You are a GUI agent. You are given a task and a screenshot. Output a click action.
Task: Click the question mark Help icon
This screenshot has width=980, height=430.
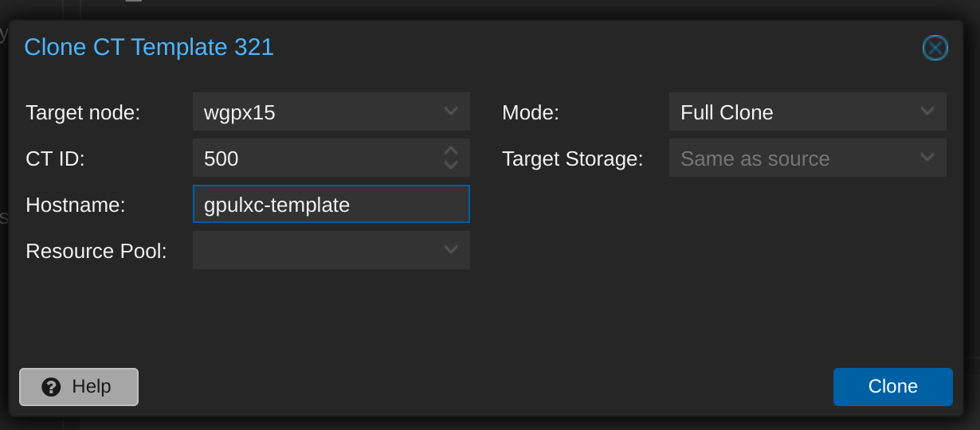tap(52, 387)
